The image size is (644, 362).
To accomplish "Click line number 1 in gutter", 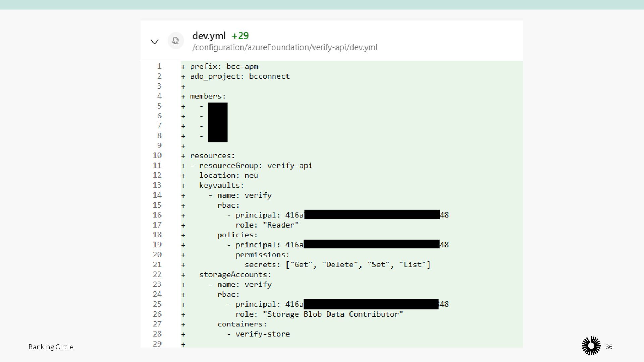I will (159, 66).
